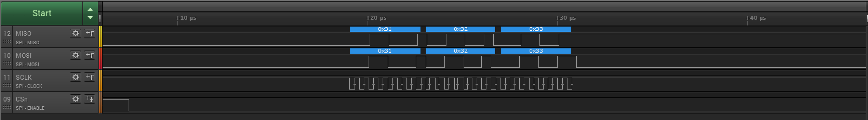868x120 pixels.
Task: Click the down arrow beside Start
Action: (90, 18)
